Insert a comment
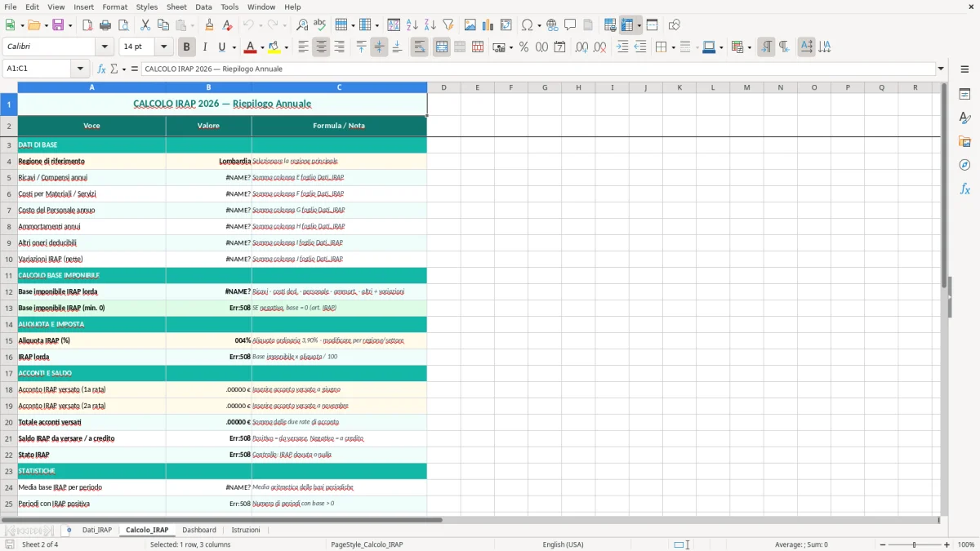 pyautogui.click(x=570, y=25)
